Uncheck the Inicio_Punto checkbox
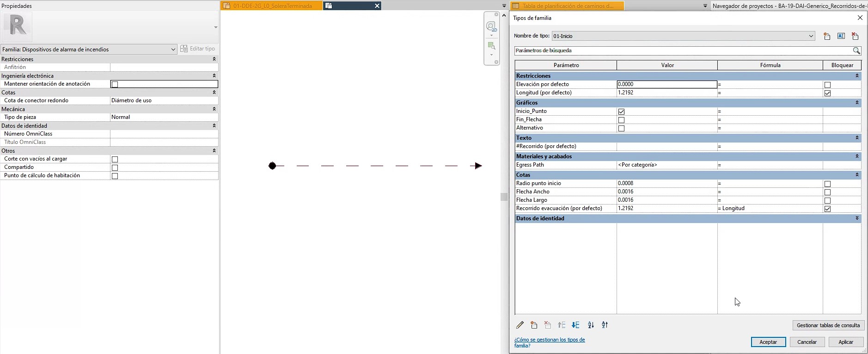868x354 pixels. coord(621,112)
